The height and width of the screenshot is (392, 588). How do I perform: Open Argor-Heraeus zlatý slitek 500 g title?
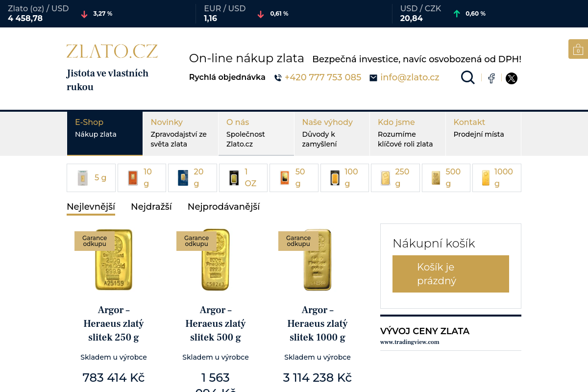coord(216,323)
